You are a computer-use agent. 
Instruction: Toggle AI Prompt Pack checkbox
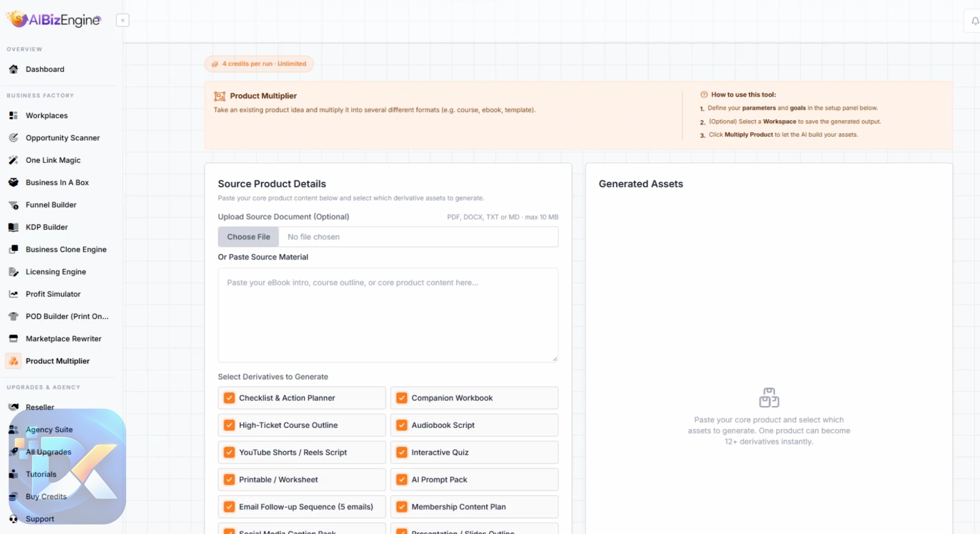pyautogui.click(x=402, y=479)
